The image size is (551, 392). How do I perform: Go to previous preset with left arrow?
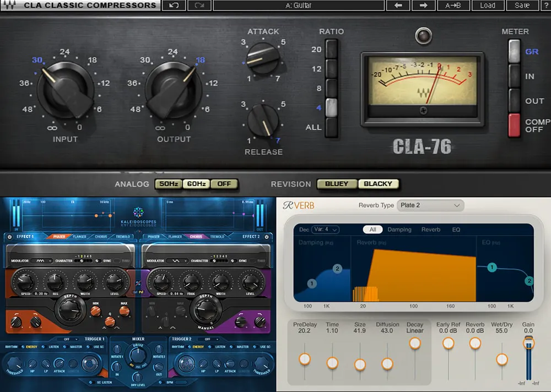[x=398, y=6]
